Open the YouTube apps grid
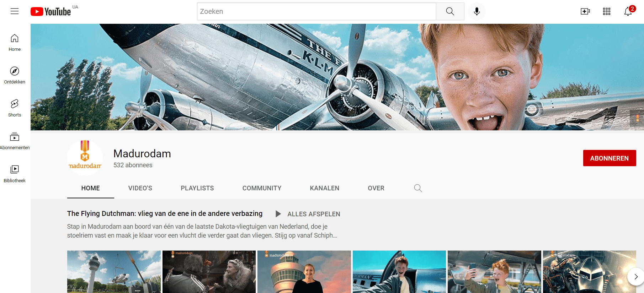 (607, 11)
